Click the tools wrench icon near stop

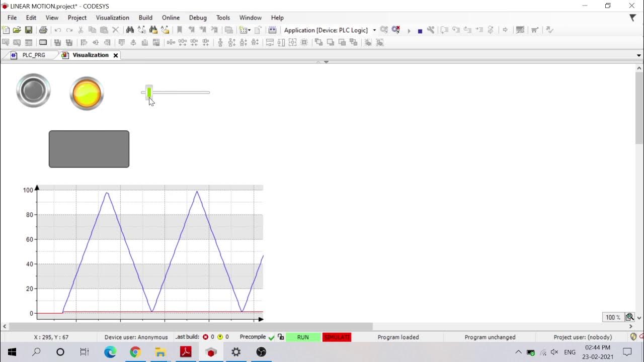click(431, 30)
